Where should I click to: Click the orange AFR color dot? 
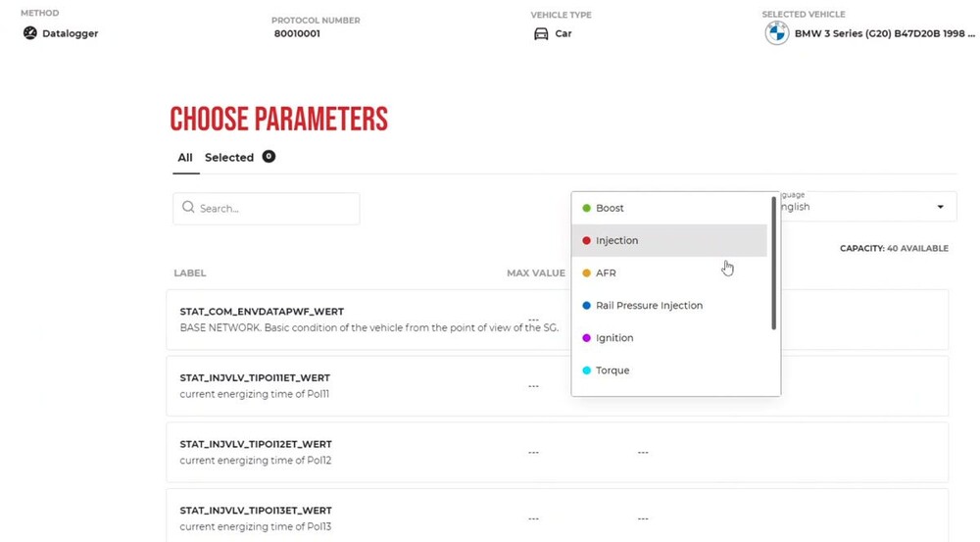(586, 272)
